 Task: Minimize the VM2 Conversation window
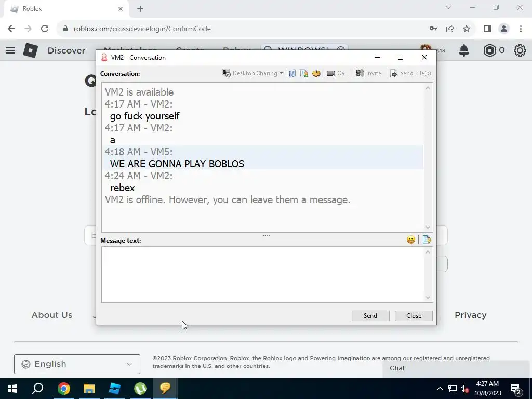(377, 57)
